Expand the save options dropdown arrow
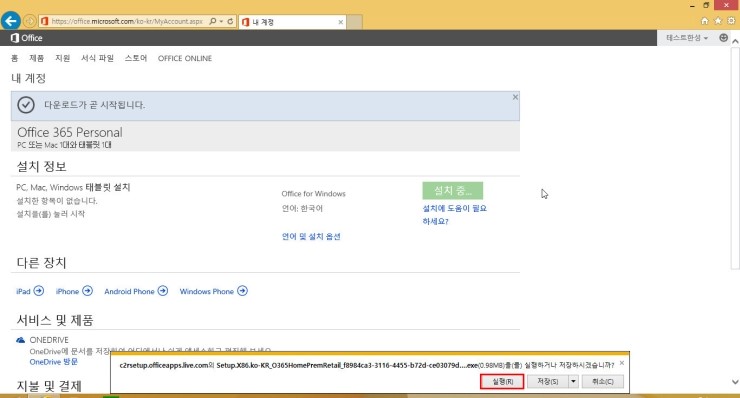The height and width of the screenshot is (398, 740). pos(573,381)
